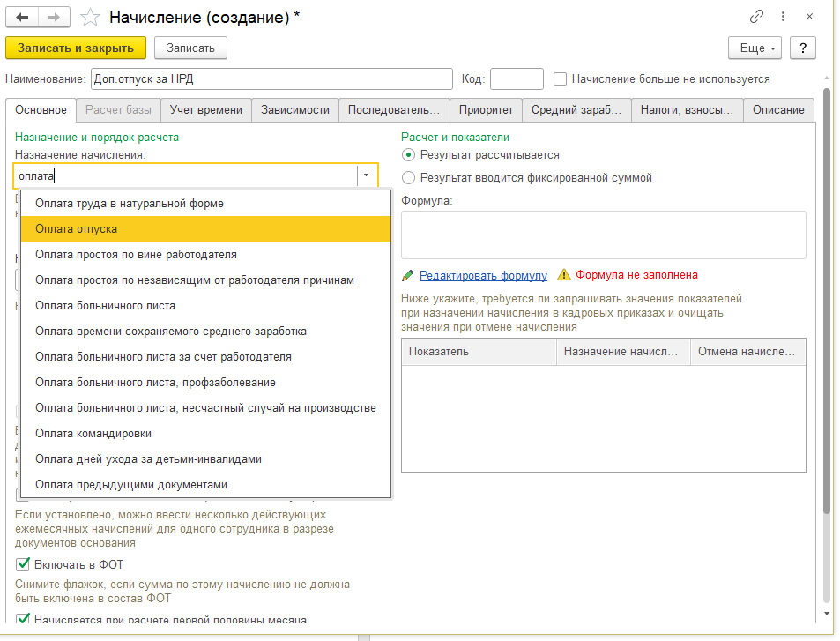
Task: Click inside the Формула text area
Action: [x=603, y=235]
